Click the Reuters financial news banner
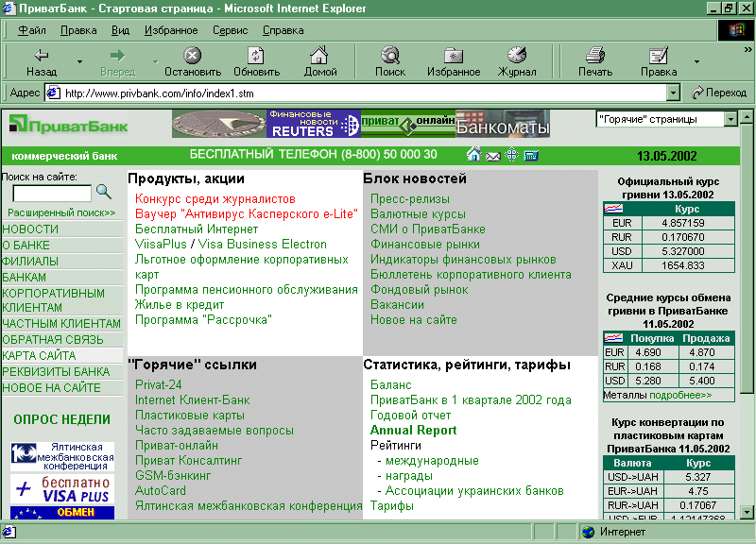This screenshot has width=756, height=544. (x=314, y=124)
